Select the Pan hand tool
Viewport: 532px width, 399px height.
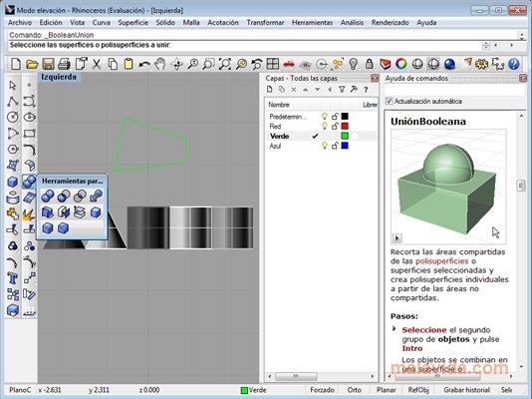pos(160,64)
